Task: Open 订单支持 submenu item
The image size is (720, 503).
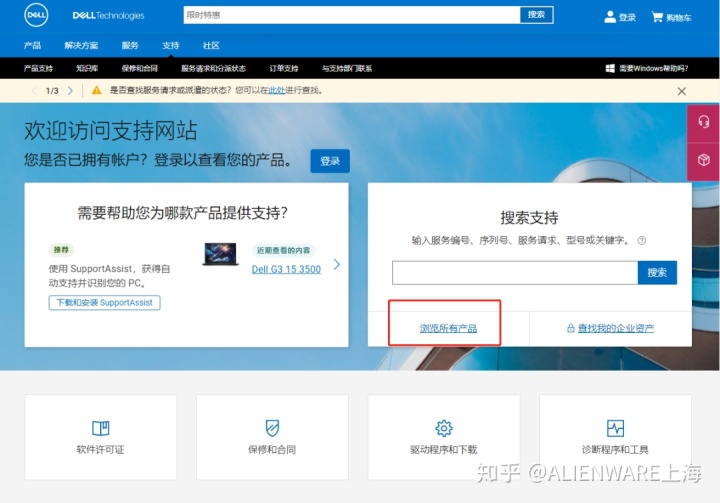Action: (284, 68)
